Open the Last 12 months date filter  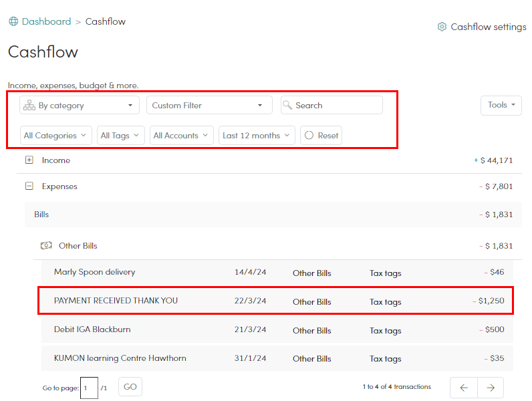(257, 136)
